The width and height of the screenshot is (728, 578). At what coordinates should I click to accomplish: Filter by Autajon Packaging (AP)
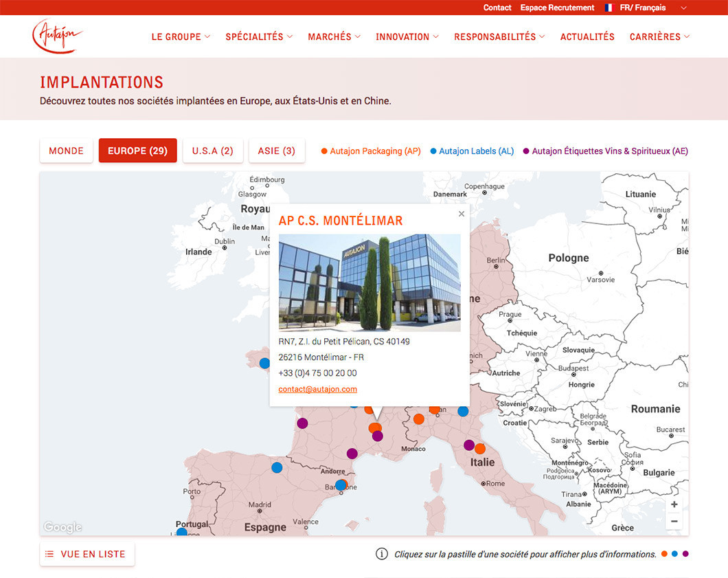tap(371, 151)
